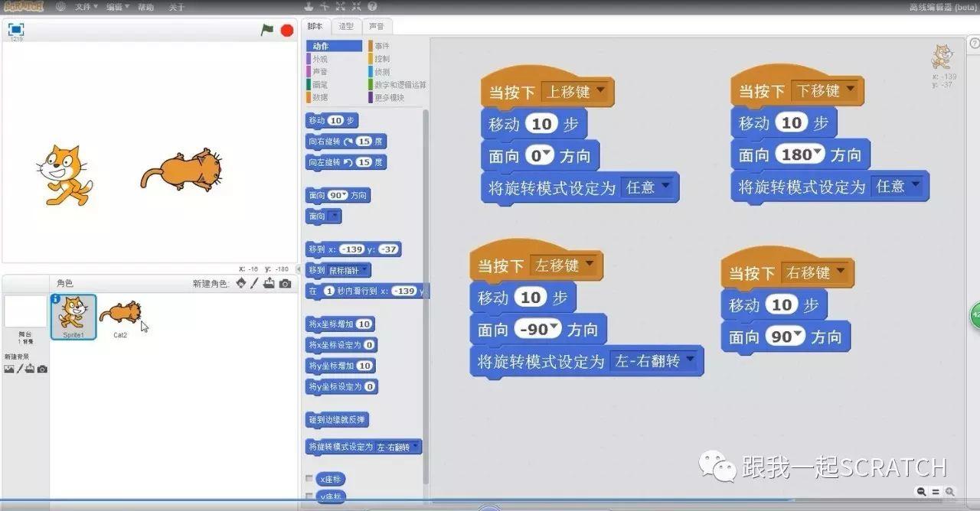Image resolution: width=980 pixels, height=511 pixels.
Task: Choose new sprite from library
Action: point(241,283)
